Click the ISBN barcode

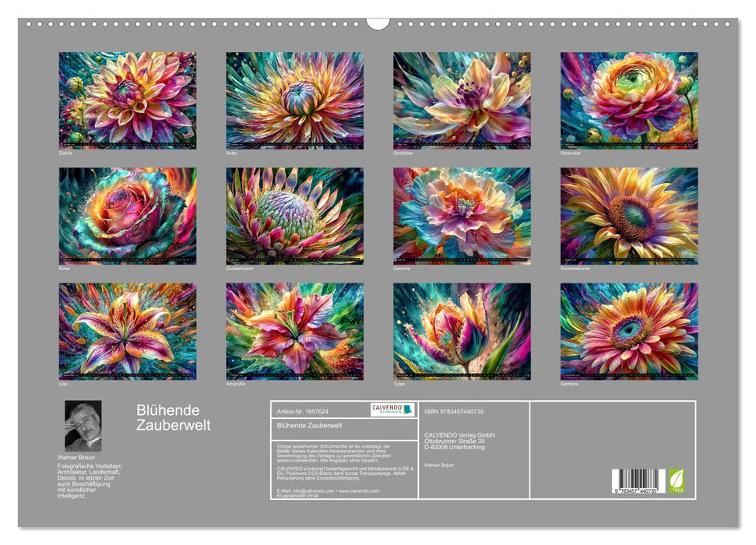[638, 482]
